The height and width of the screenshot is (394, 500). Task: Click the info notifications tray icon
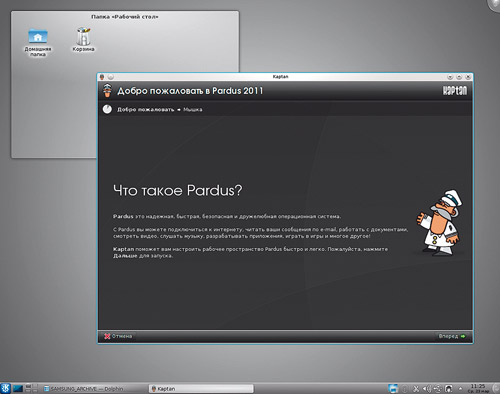pos(404,389)
